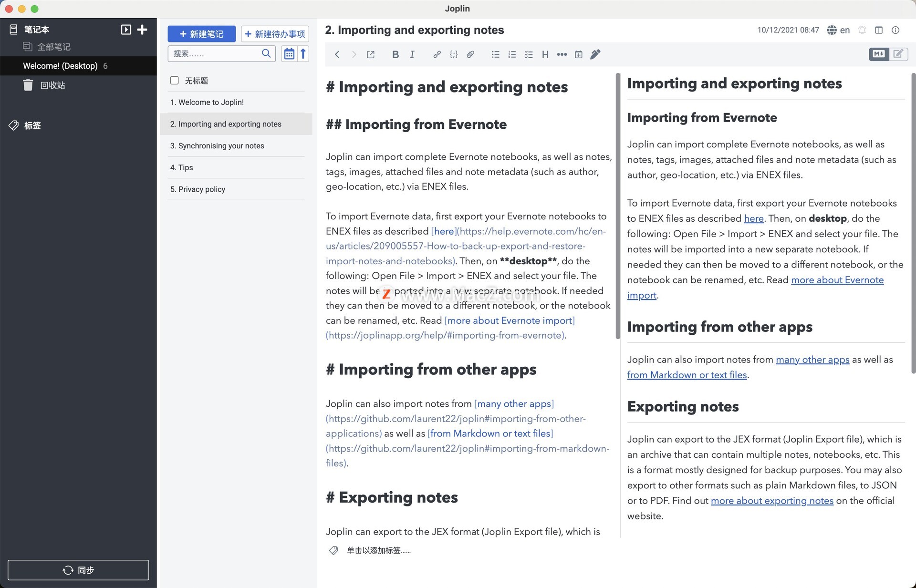Click the markdown editor scrollbar
The image size is (916, 588).
pos(618,206)
